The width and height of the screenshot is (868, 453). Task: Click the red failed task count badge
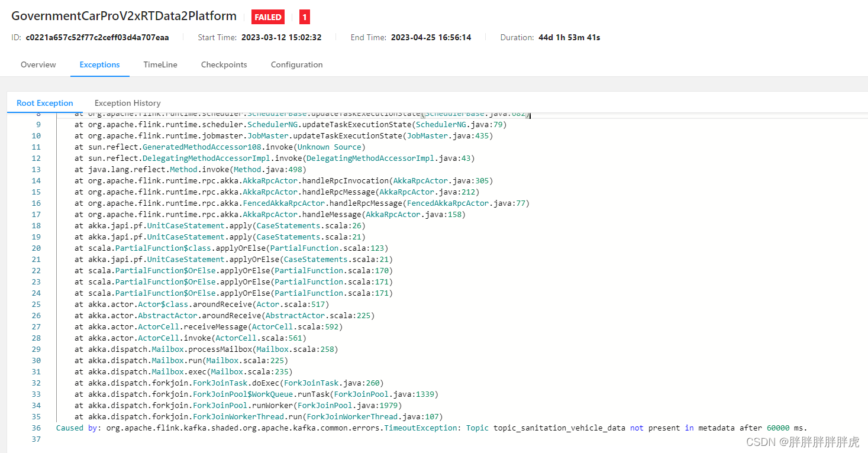tap(305, 17)
